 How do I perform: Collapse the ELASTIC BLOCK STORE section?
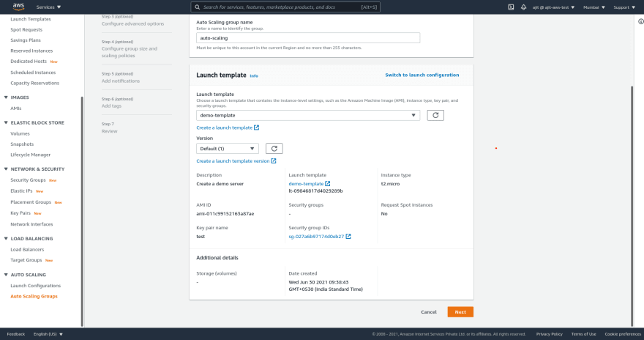pos(6,122)
